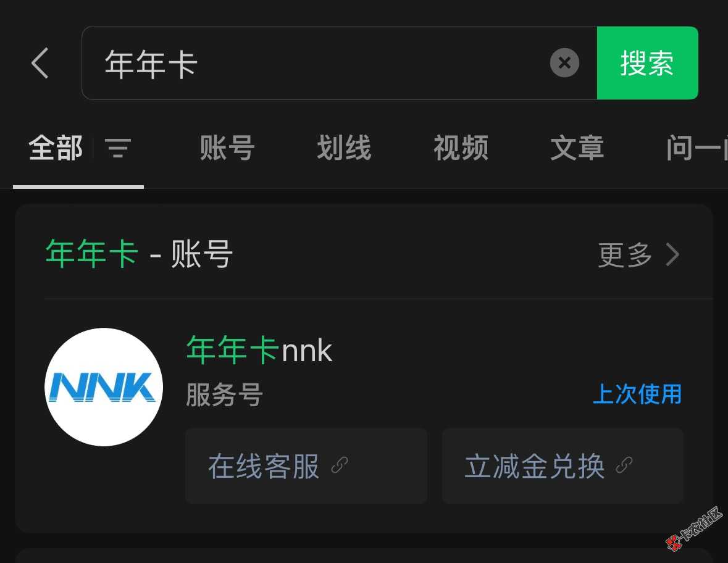Open the 文章 tab
728x563 pixels.
pyautogui.click(x=577, y=148)
